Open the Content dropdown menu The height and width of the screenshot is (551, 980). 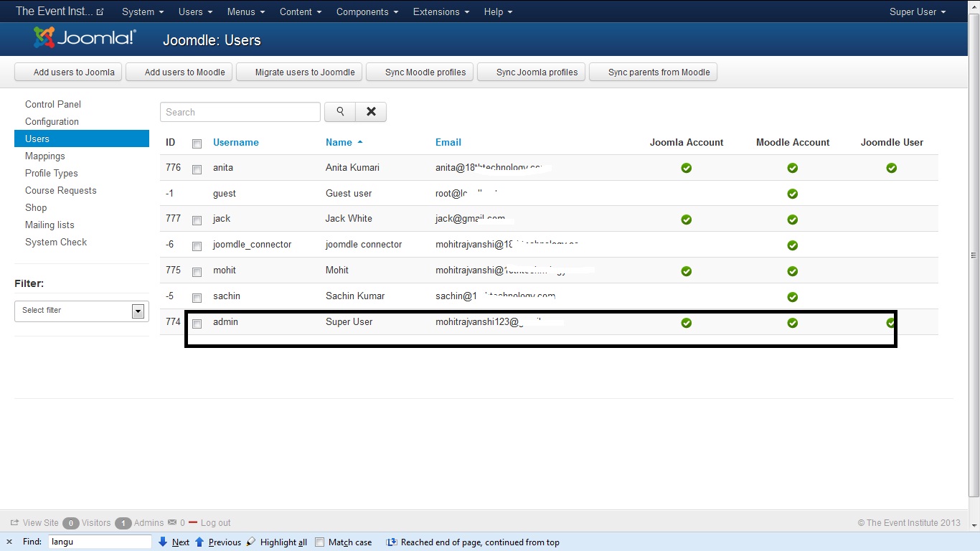pyautogui.click(x=301, y=11)
